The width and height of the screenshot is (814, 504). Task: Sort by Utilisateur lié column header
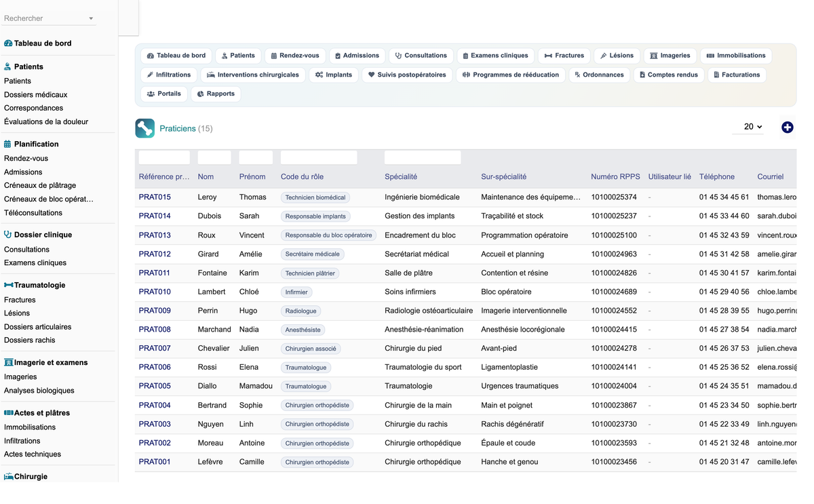click(670, 176)
